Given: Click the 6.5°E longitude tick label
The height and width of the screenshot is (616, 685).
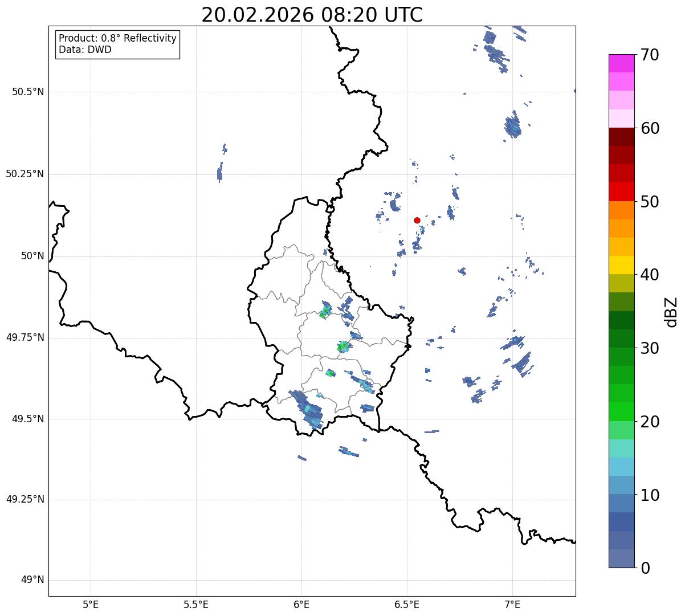Looking at the screenshot, I should [407, 605].
